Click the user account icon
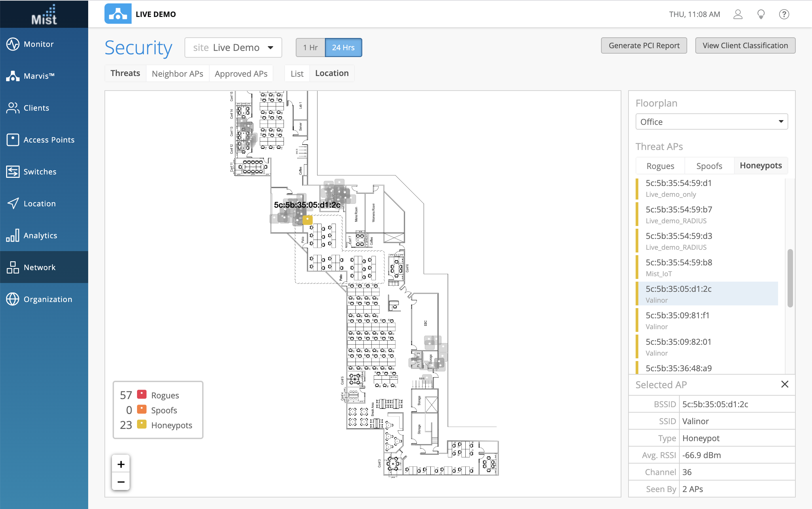Viewport: 812px width, 509px height. pos(738,14)
